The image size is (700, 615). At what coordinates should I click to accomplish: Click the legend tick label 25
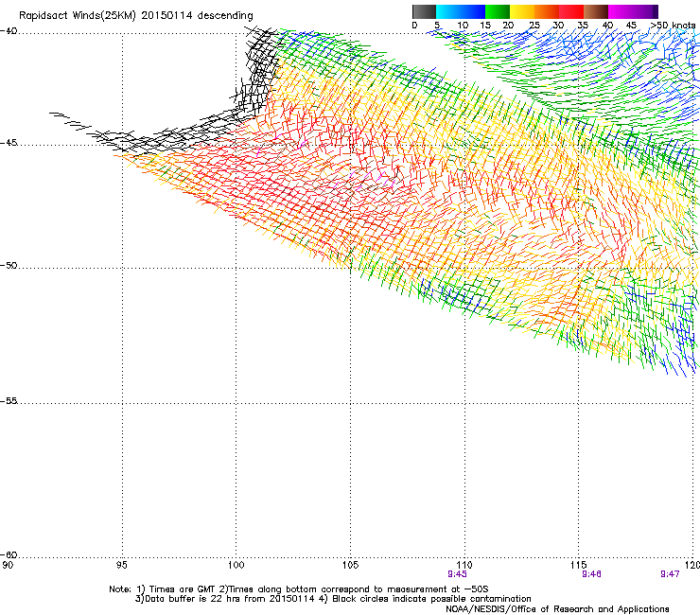(x=534, y=26)
